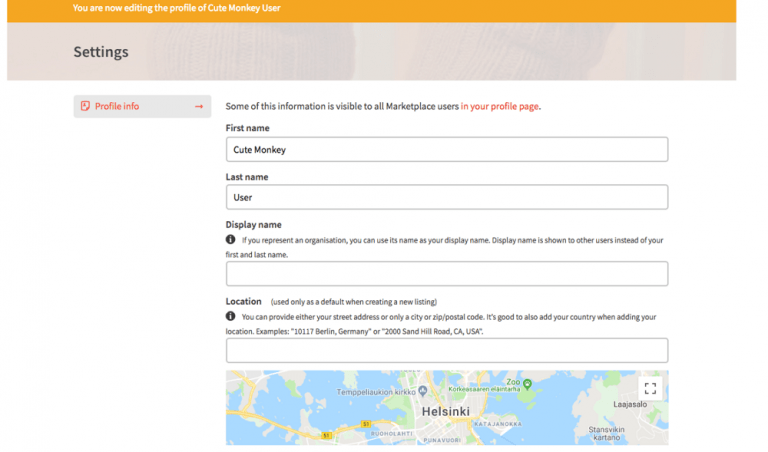Click into the Display name field
768x452 pixels.
[447, 274]
